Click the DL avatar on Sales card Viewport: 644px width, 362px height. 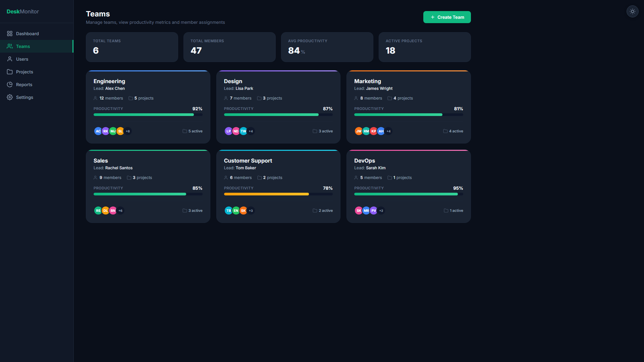(x=105, y=210)
